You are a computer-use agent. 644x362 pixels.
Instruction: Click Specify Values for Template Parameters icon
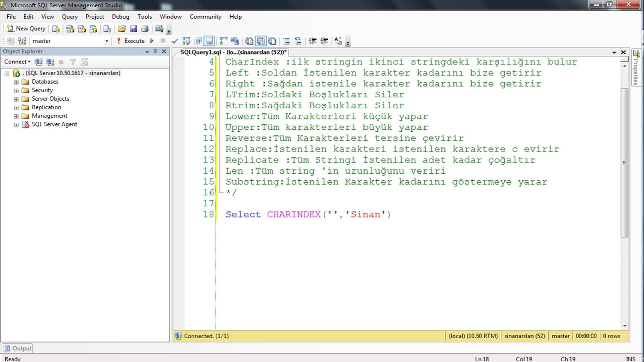click(x=338, y=41)
